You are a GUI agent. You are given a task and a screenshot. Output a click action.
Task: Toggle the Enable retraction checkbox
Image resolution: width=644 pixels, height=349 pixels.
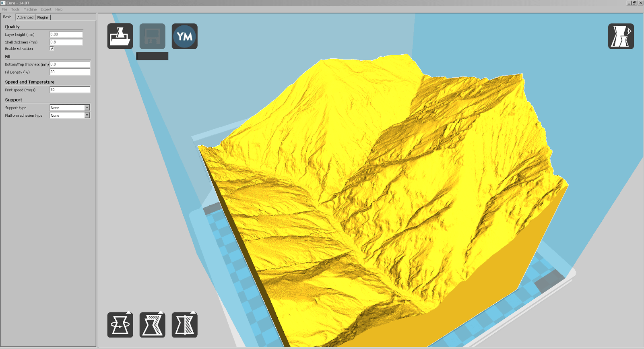pyautogui.click(x=52, y=48)
